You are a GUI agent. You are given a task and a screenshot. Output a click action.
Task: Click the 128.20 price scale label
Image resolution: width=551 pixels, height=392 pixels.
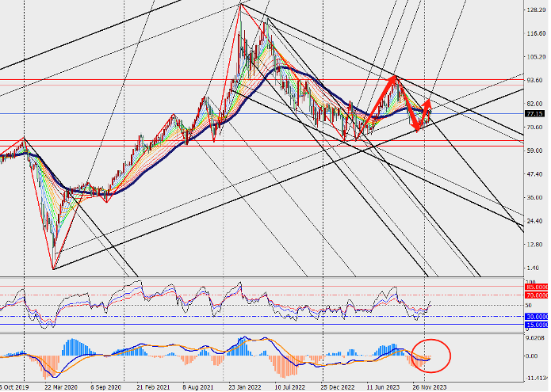pos(534,10)
